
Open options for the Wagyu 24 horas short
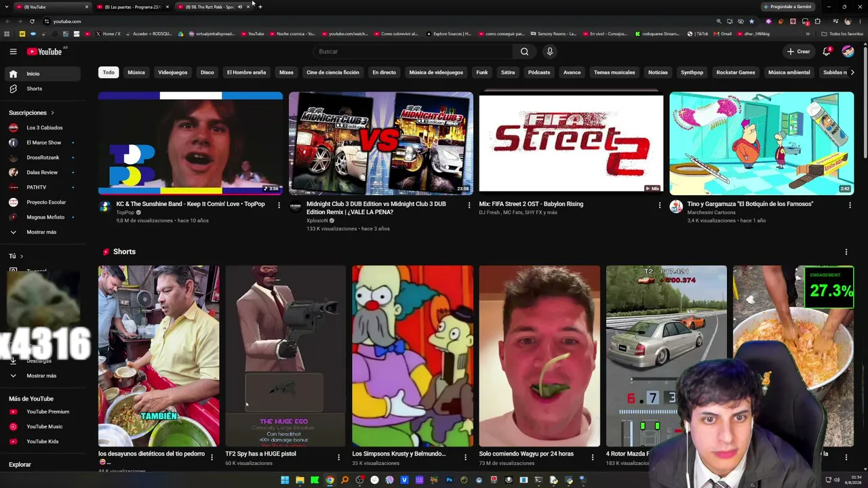click(592, 457)
